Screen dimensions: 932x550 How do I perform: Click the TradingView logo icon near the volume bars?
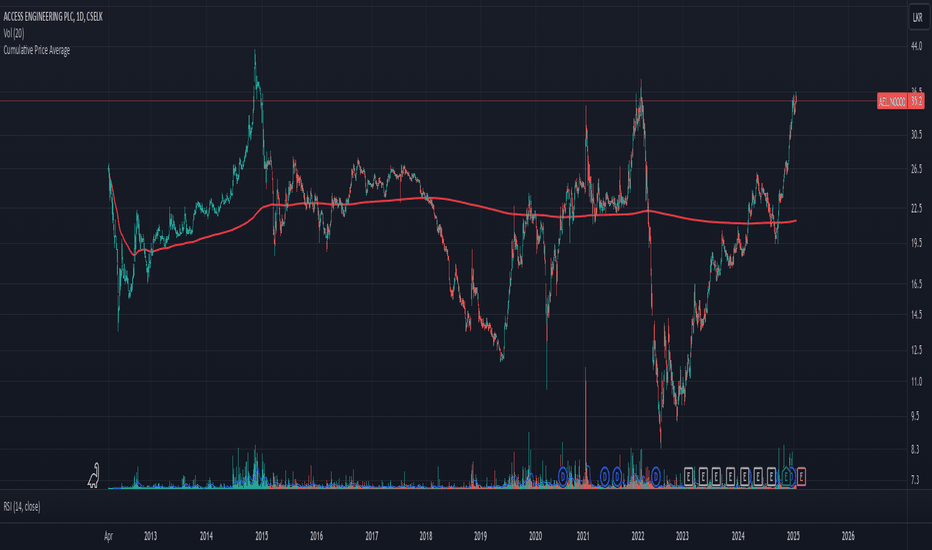(x=93, y=476)
